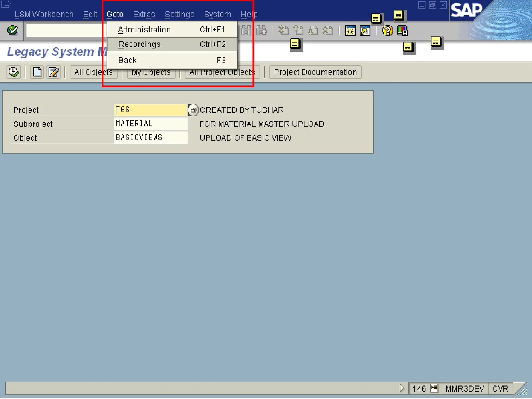Toggle the OVR insert mode indicator
The width and height of the screenshot is (532, 399).
coord(500,389)
